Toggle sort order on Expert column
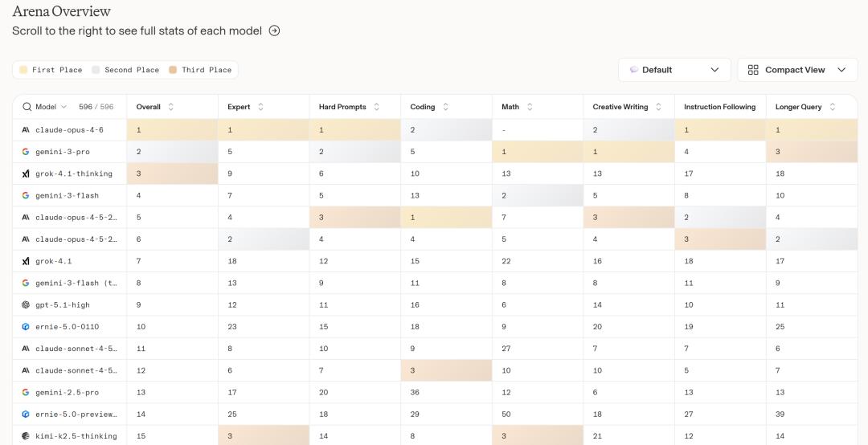The height and width of the screenshot is (445, 868). [260, 107]
